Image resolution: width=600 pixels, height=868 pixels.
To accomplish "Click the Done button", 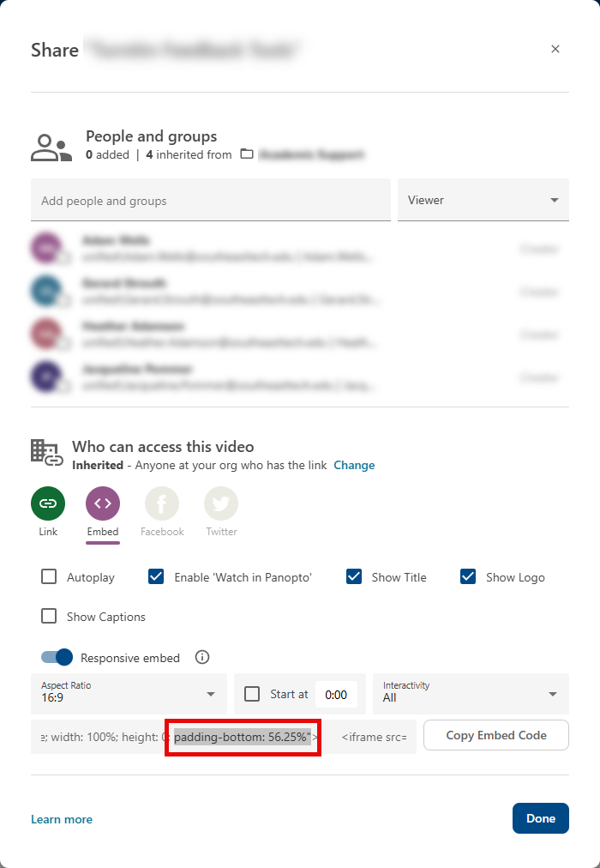I will 541,818.
